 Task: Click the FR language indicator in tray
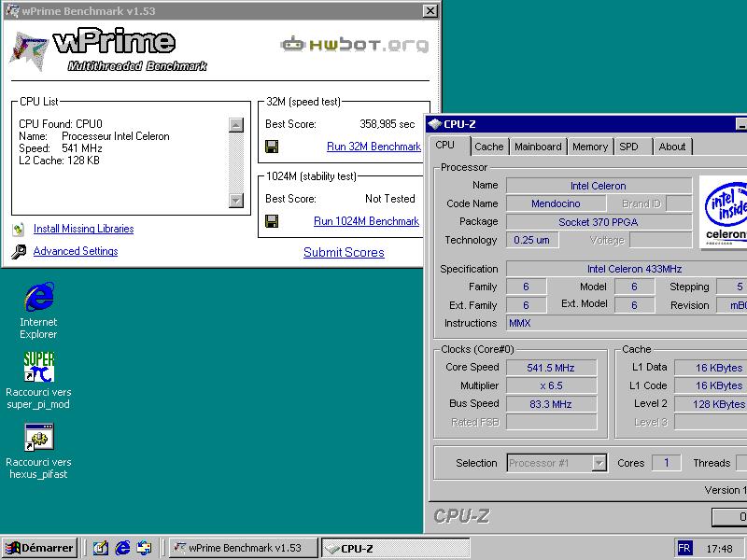coord(684,548)
